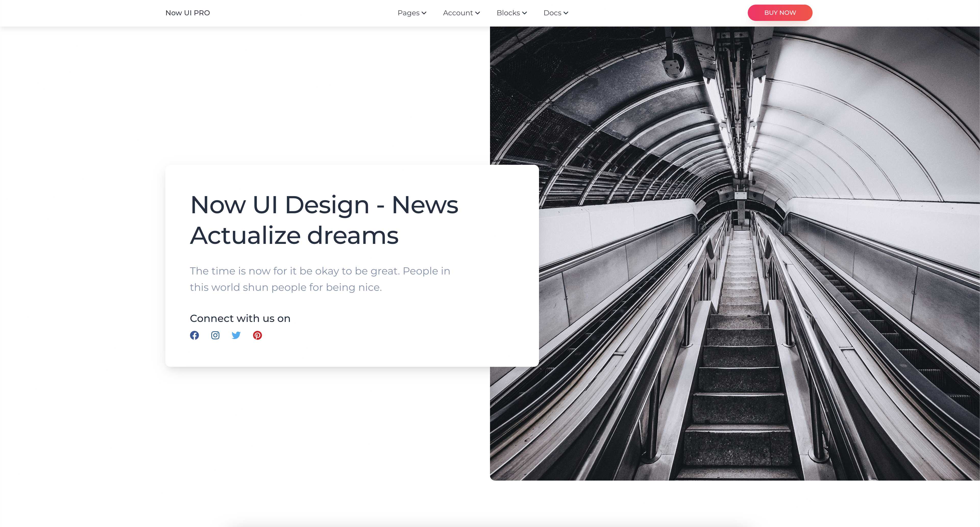Expand the Pages navigation dropdown
This screenshot has width=980, height=527.
[408, 13]
